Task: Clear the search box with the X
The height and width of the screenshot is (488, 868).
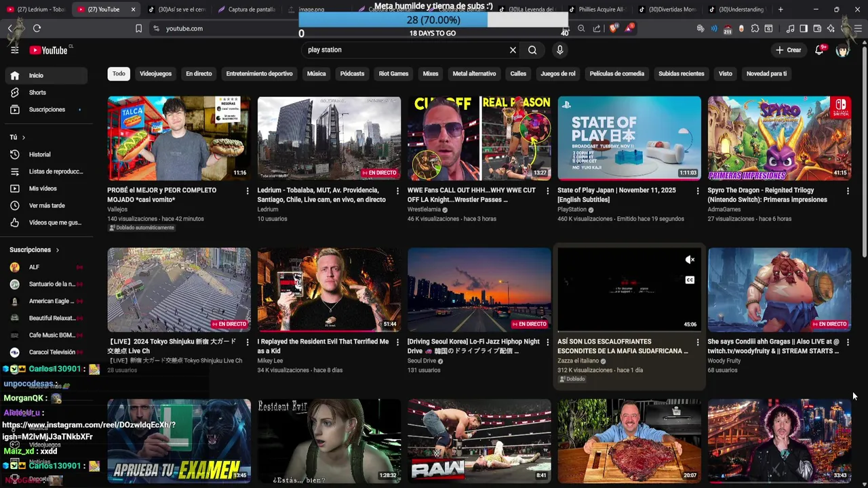Action: [513, 50]
